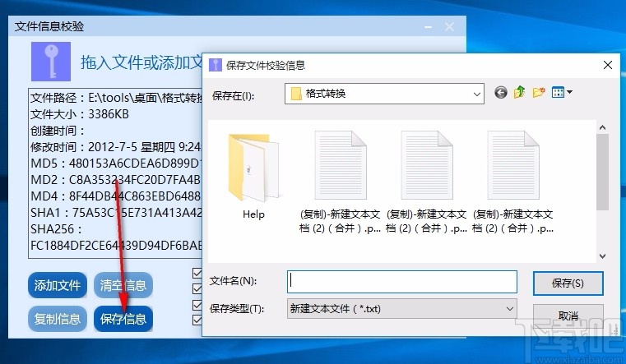Image resolution: width=626 pixels, height=364 pixels.
Task: Click the 文件路径 line in info box
Action: (x=116, y=98)
